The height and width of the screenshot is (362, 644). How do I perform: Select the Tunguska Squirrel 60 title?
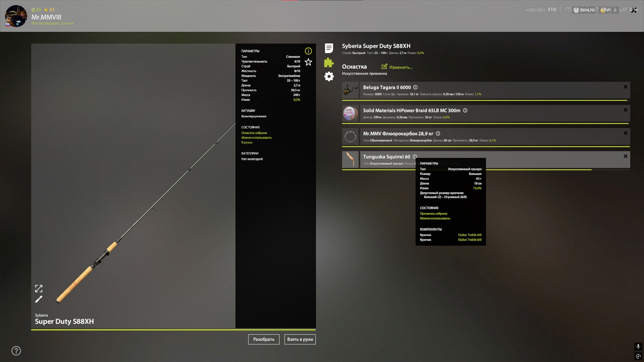coord(386,157)
